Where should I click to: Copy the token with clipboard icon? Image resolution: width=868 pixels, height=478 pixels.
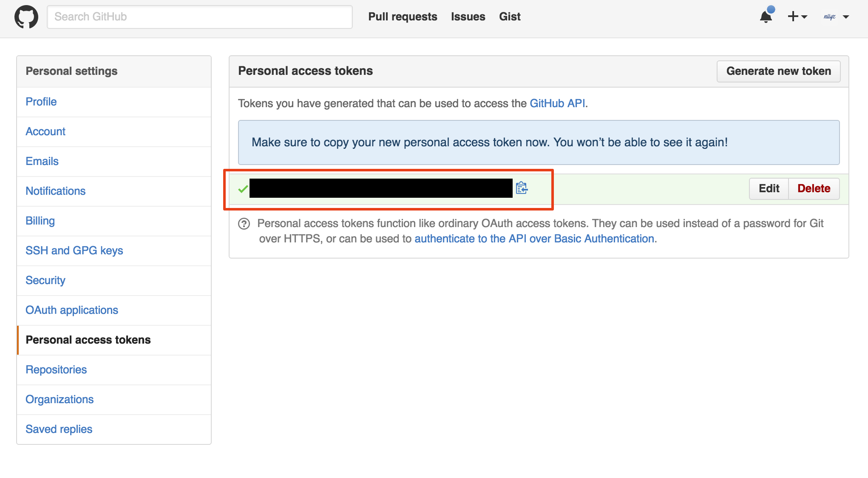[522, 188]
